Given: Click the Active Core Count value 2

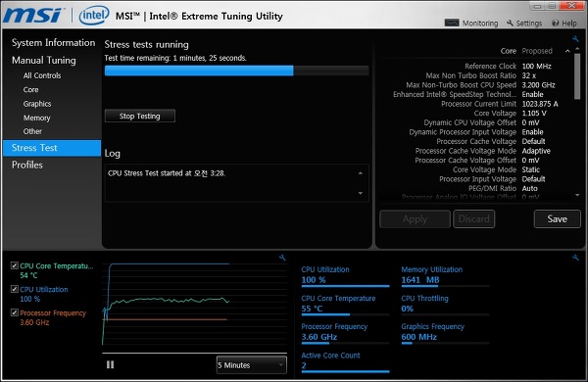Looking at the screenshot, I should 304,366.
